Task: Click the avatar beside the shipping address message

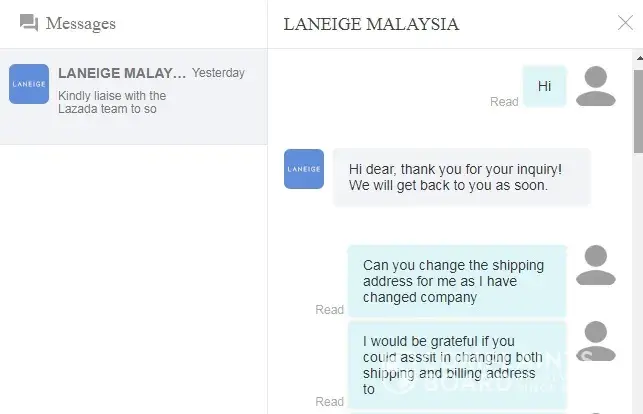Action: tap(595, 265)
